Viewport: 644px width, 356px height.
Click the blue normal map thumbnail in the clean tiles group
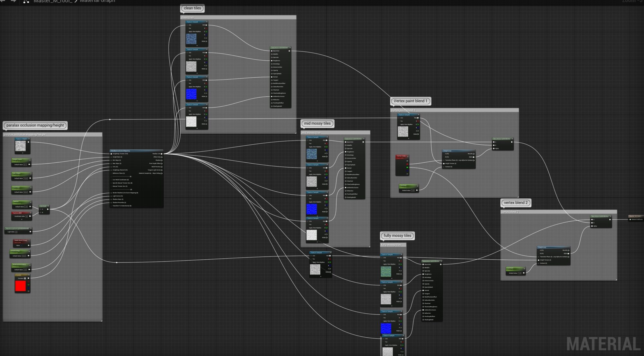tap(191, 94)
